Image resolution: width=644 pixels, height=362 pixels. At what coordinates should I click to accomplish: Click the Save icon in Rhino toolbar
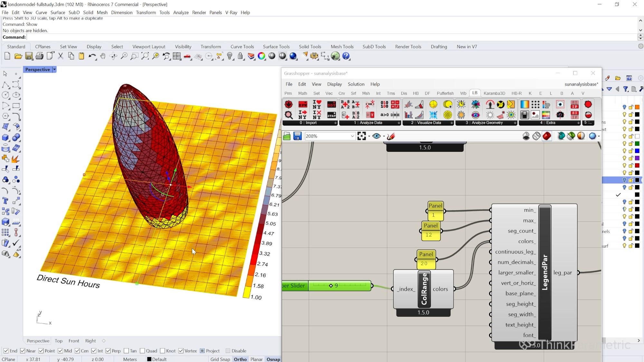(x=29, y=56)
